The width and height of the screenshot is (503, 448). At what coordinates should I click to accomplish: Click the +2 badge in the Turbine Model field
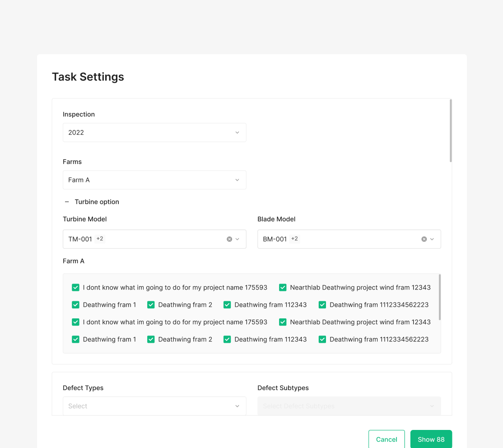tap(100, 239)
